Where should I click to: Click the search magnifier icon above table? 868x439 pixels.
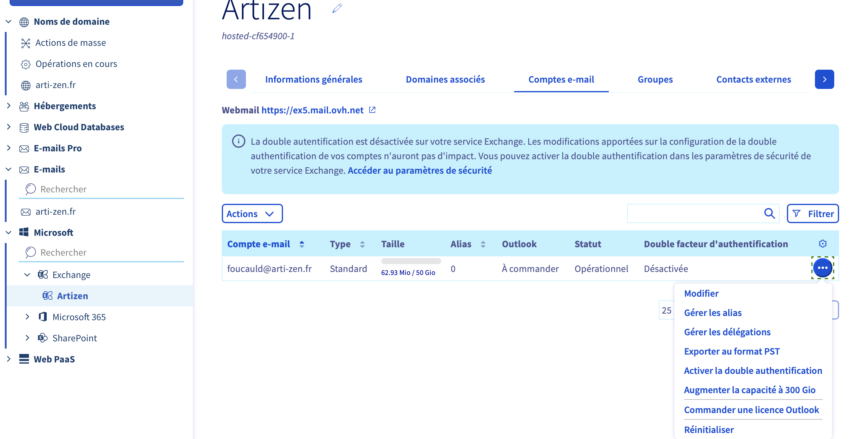[x=769, y=213]
